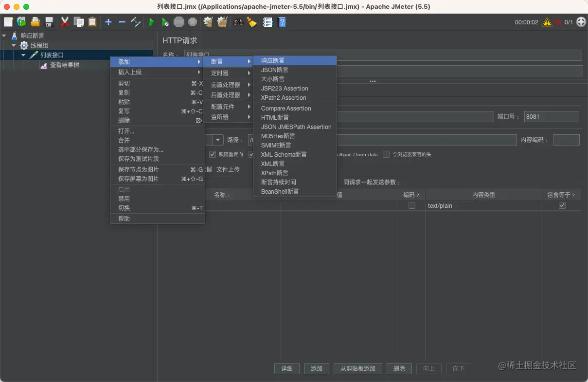588x382 pixels.
Task: Switch to the 文件上传 tab
Action: [228, 169]
